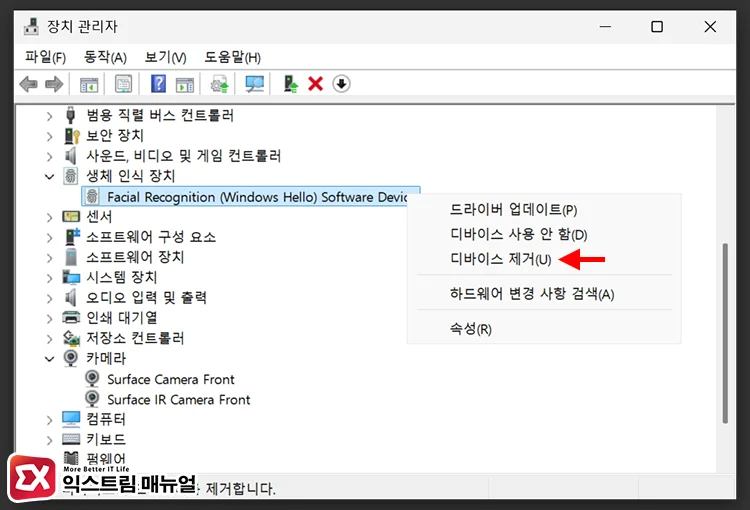
Task: Click the 저장소 컨트롤러 icon
Action: tap(71, 338)
